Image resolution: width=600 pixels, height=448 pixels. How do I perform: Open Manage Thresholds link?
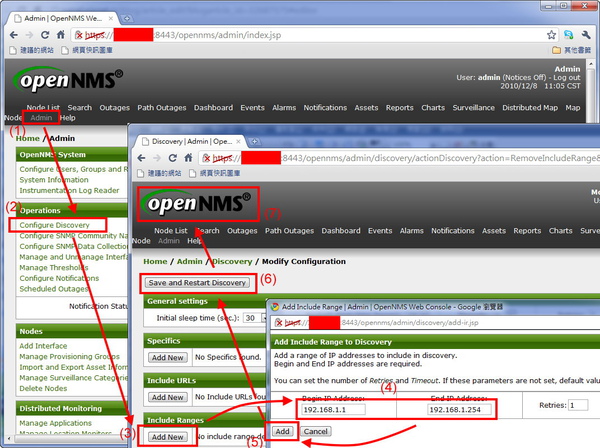pyautogui.click(x=54, y=268)
